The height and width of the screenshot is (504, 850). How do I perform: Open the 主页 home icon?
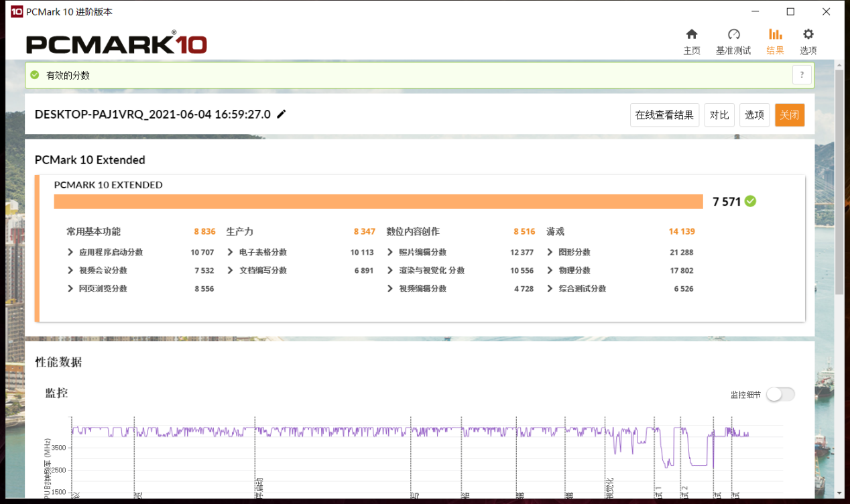[x=692, y=35]
